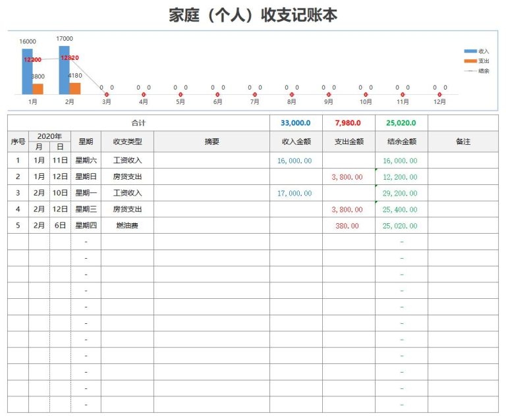Click the 12月 axis label
Image resolution: width=506 pixels, height=420 pixels.
tap(439, 102)
